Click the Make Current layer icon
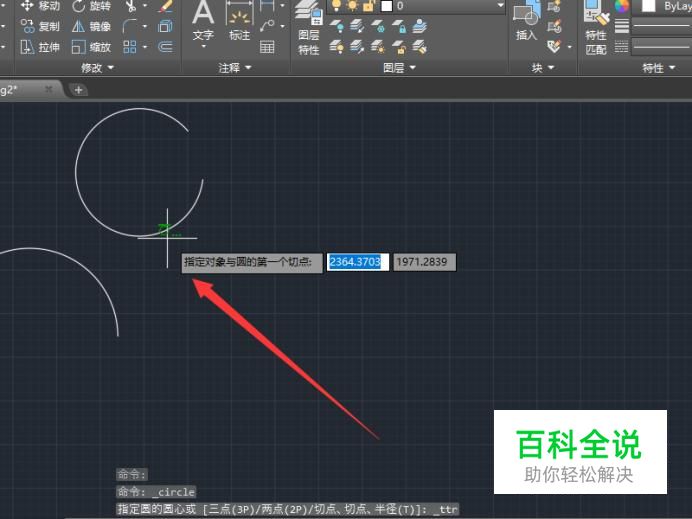 [420, 26]
